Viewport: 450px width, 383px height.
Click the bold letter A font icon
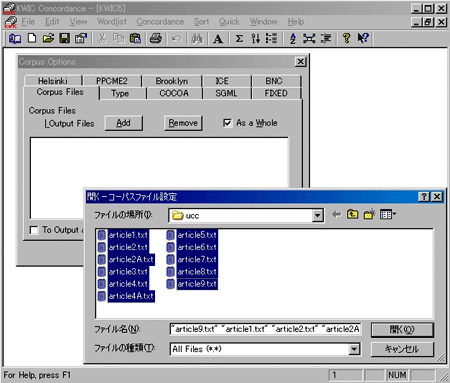point(218,39)
